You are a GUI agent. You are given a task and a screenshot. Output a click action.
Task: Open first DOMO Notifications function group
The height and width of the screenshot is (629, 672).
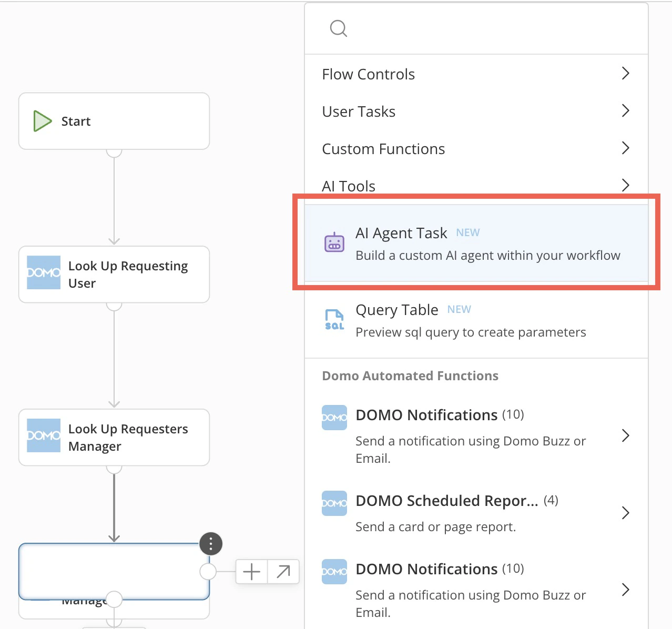click(476, 435)
